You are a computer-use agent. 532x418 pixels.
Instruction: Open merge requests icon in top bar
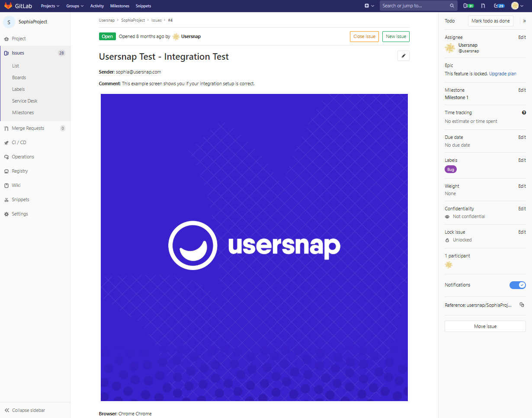point(483,6)
